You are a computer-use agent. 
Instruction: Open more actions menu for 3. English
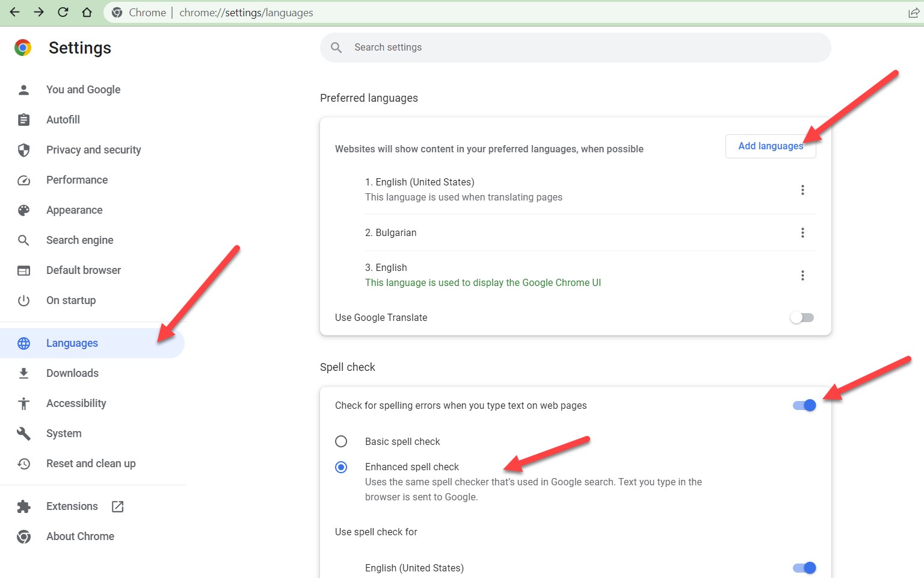[802, 275]
